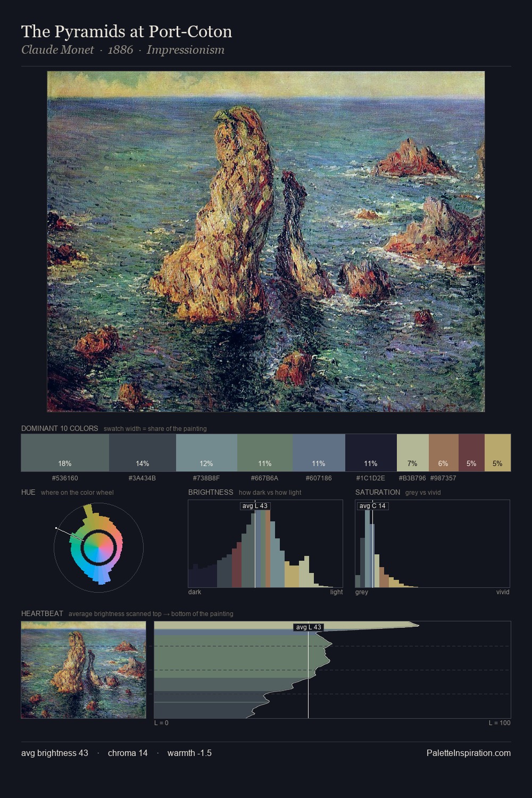This screenshot has width=532, height=798.
Task: Click the hex label #738B8F
Action: [x=206, y=478]
